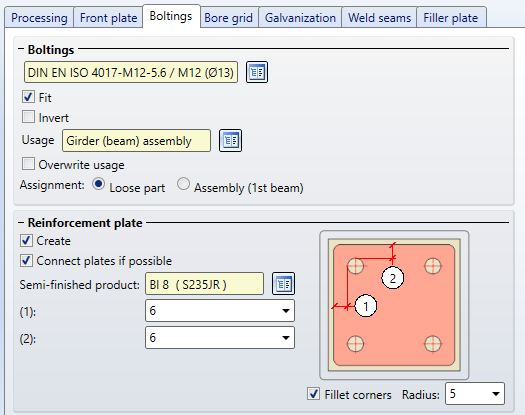The width and height of the screenshot is (525, 415).
Task: Switch to the Weld seams tab
Action: coord(379,17)
